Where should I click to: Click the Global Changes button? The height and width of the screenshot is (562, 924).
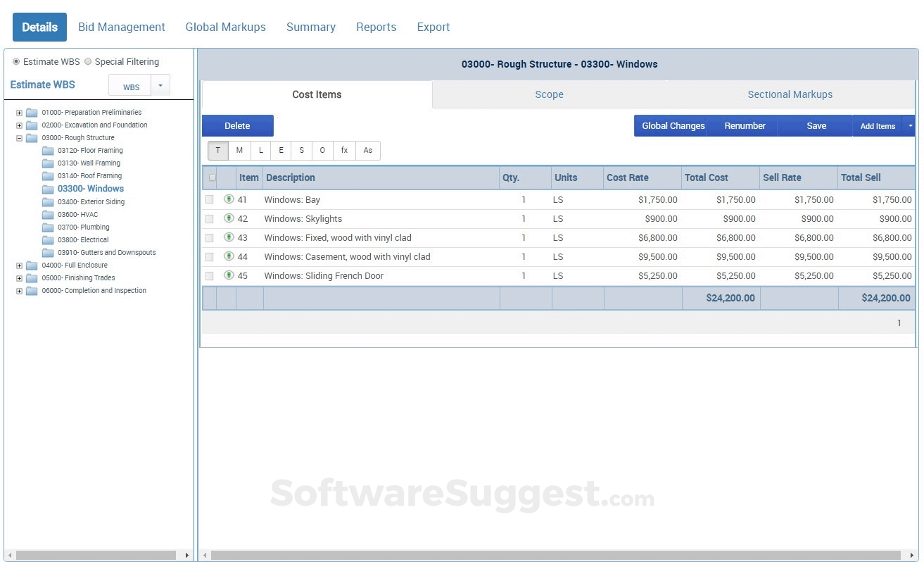click(x=672, y=125)
